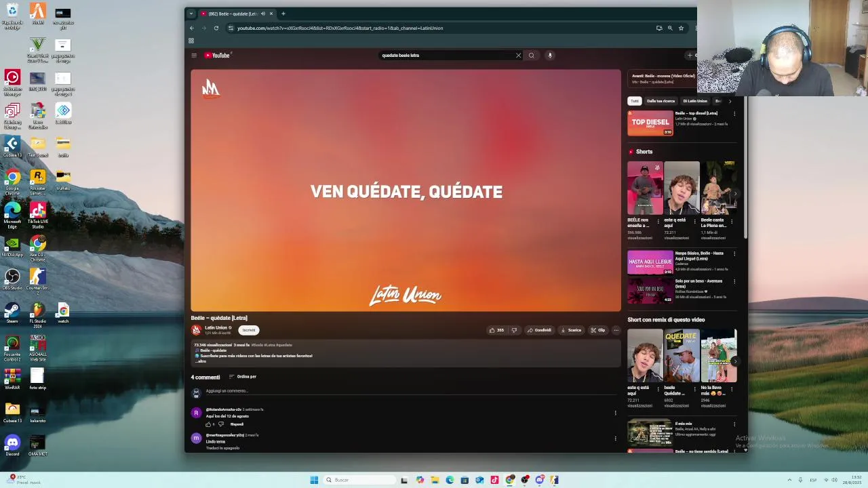Select the Dalla tua ricerca chip
The height and width of the screenshot is (488, 868).
tap(660, 101)
